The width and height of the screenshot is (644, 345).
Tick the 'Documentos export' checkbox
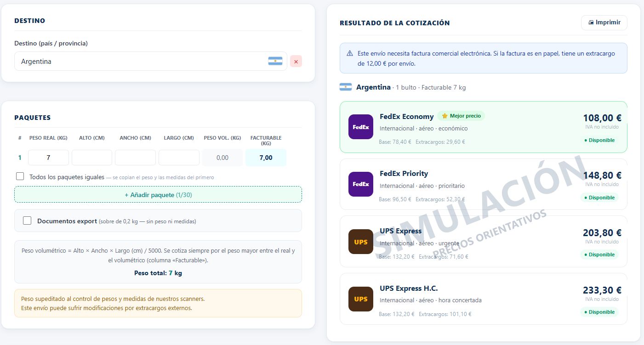27,221
